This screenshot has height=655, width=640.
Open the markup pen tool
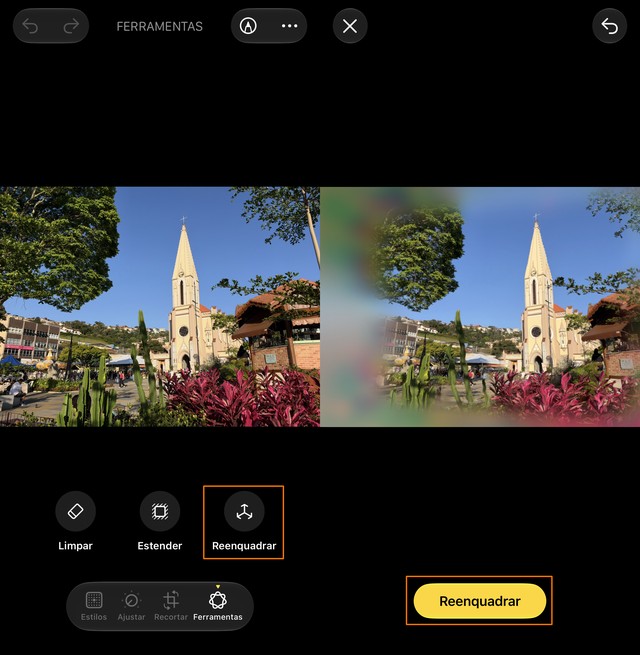point(248,26)
